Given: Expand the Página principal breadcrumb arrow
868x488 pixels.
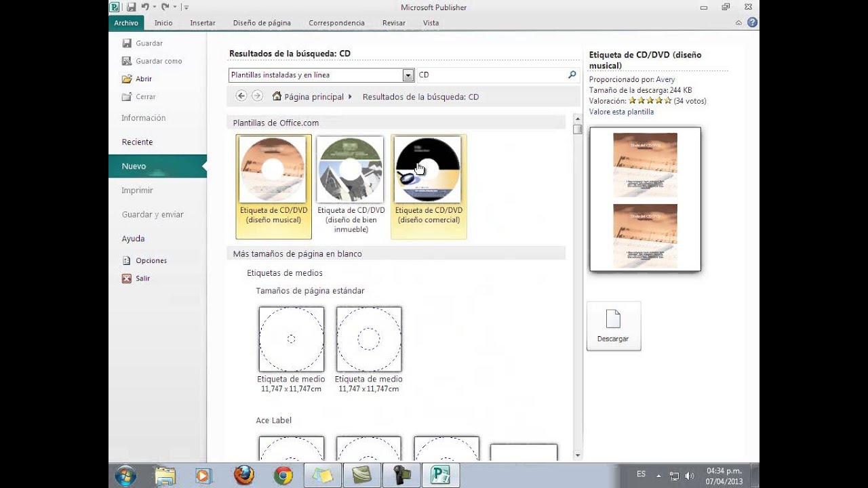Looking at the screenshot, I should pyautogui.click(x=350, y=97).
